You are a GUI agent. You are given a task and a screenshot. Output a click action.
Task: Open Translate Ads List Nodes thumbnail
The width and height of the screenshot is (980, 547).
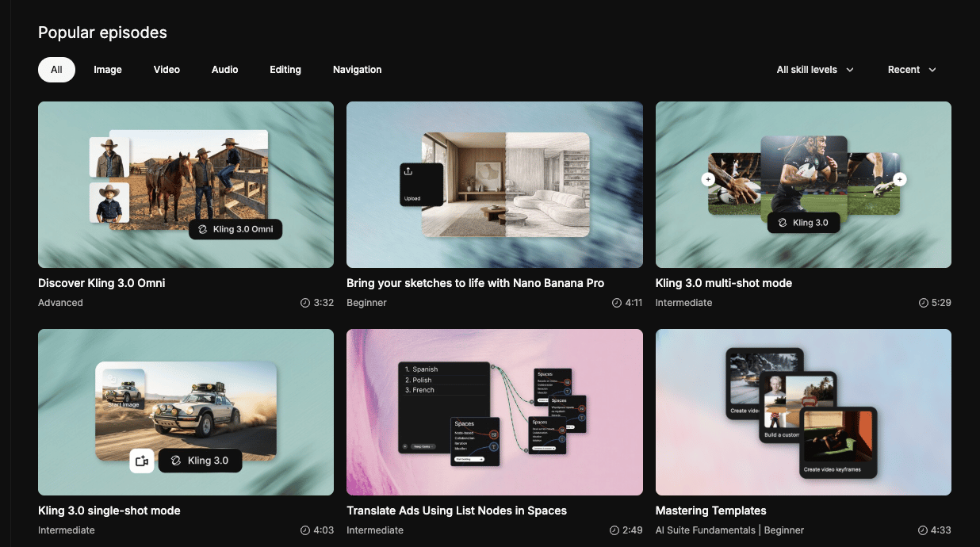click(495, 412)
